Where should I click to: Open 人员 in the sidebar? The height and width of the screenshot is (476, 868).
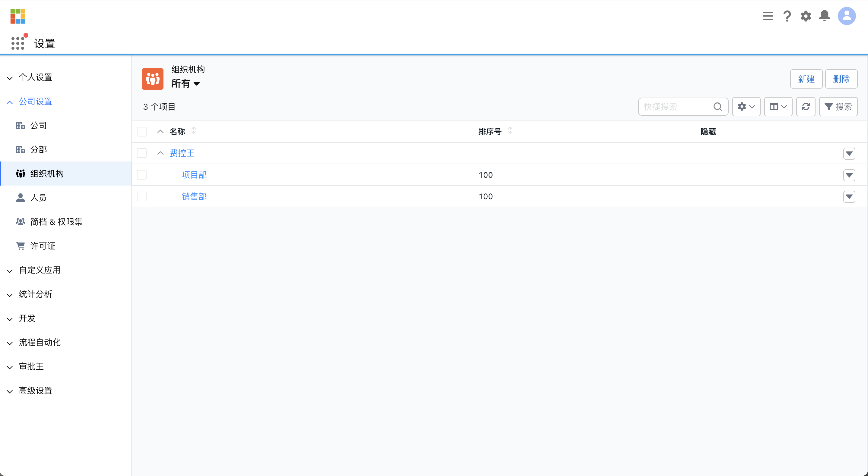pos(38,198)
